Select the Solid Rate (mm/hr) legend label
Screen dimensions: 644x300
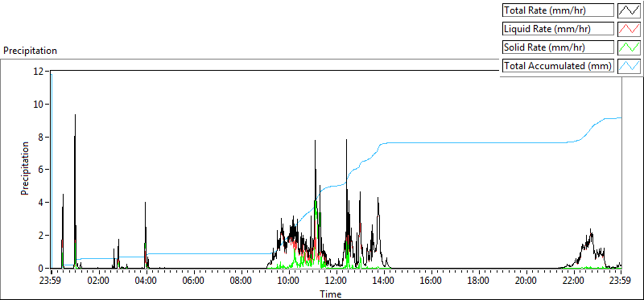click(559, 47)
